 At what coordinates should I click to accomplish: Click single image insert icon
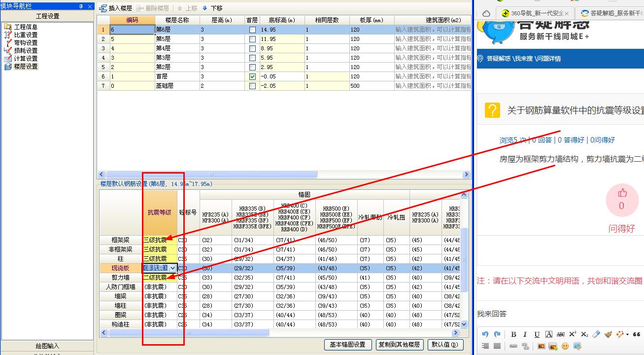click(542, 346)
